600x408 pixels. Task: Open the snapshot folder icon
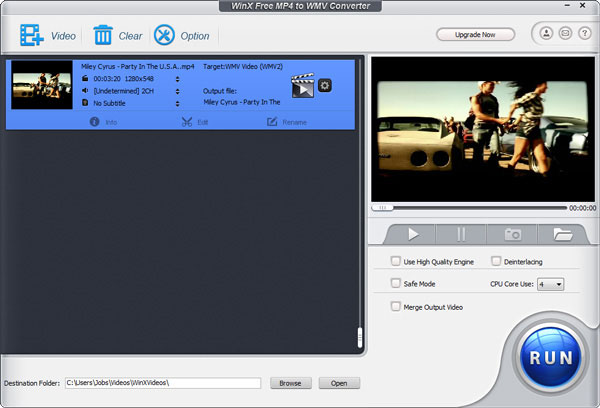tap(562, 234)
